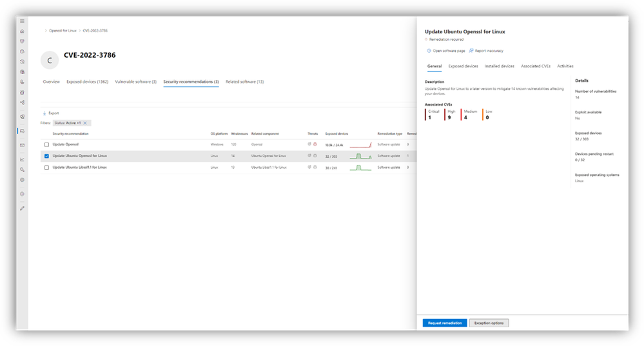Click the CVE-2022-3786 breadcrumb
This screenshot has width=644, height=346.
95,31
